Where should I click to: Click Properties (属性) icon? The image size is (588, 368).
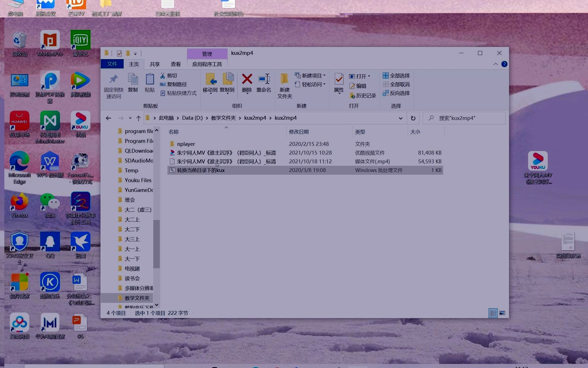tap(339, 79)
